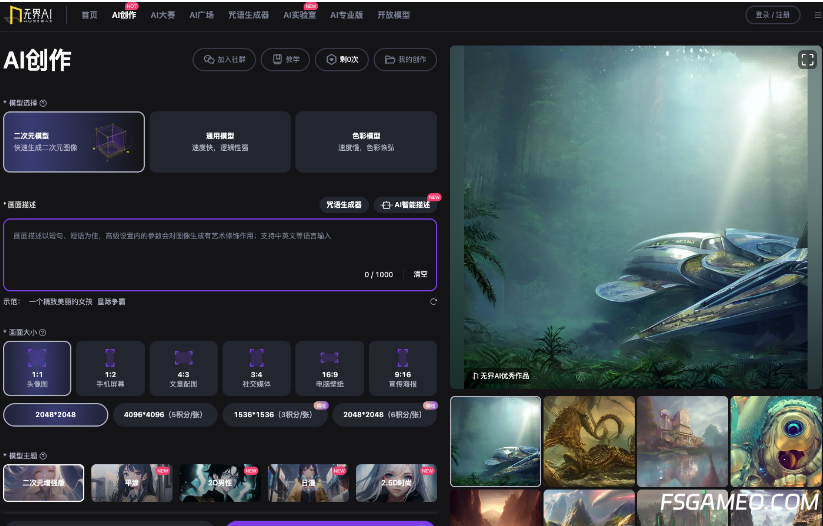Select the spaceship jungle gallery thumbnail
This screenshot has width=823, height=526.
click(495, 441)
